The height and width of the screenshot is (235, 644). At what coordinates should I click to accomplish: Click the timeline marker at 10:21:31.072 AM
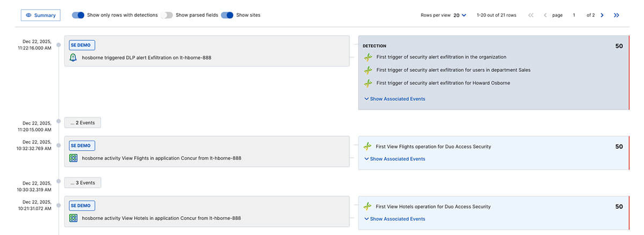(x=58, y=205)
